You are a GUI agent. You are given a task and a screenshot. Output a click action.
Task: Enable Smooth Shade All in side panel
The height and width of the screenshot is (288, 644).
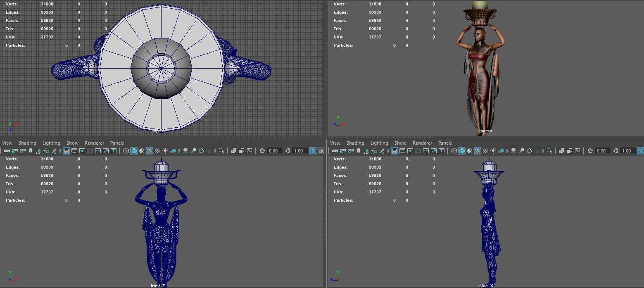point(462,151)
